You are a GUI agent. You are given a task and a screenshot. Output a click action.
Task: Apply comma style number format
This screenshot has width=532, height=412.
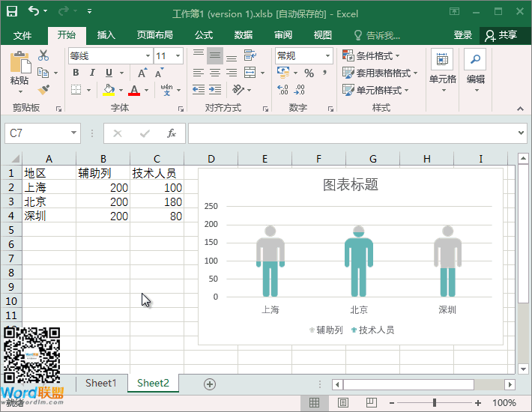[325, 73]
